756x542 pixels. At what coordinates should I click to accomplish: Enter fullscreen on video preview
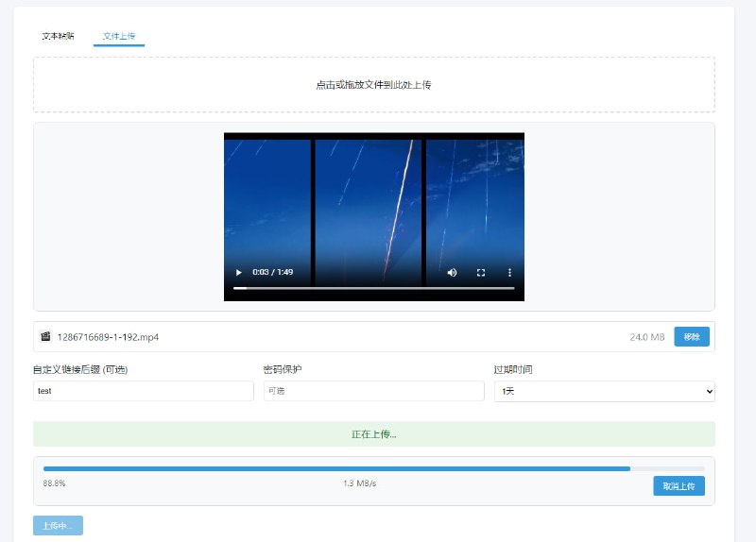tap(481, 272)
